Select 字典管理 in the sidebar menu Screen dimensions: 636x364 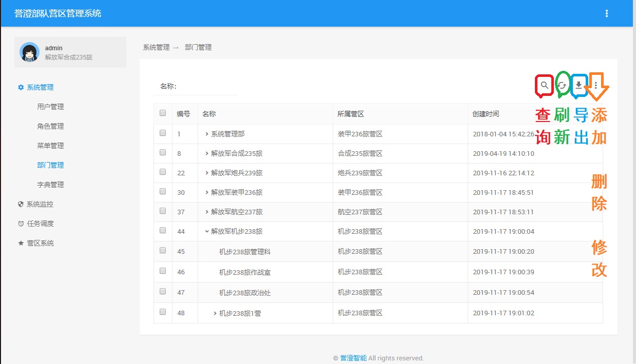[x=50, y=184]
